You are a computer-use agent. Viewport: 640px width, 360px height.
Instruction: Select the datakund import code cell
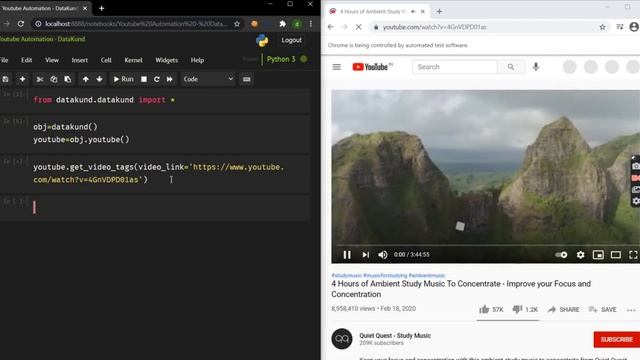point(170,100)
